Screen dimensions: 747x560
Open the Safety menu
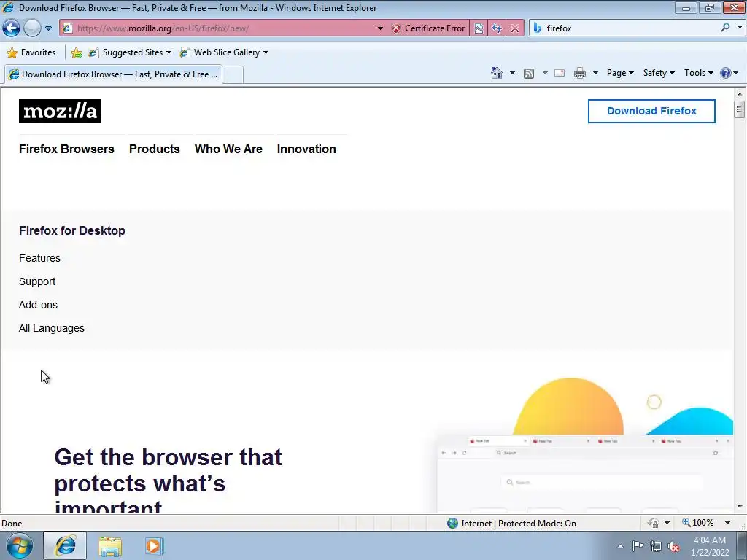[x=659, y=73]
